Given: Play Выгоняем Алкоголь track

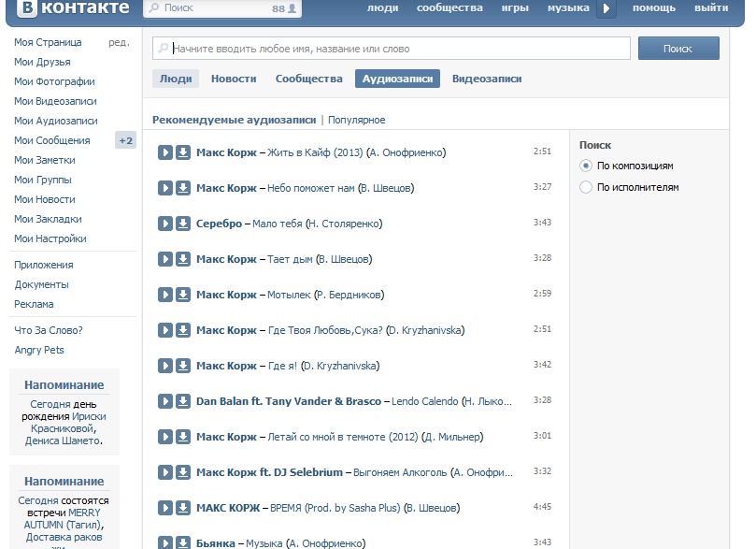Looking at the screenshot, I should tap(164, 472).
